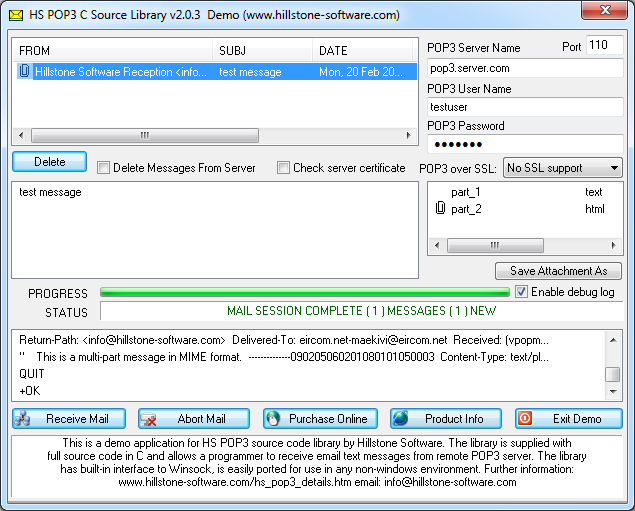Click the debug log scroll down arrow
This screenshot has width=635, height=511.
(x=613, y=391)
